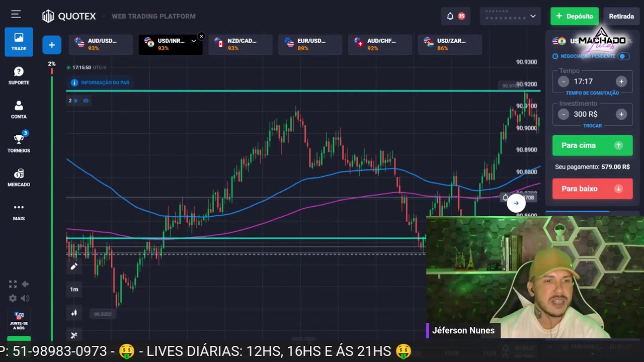The image size is (644, 362).
Task: Click the green Depósito button
Action: [574, 16]
